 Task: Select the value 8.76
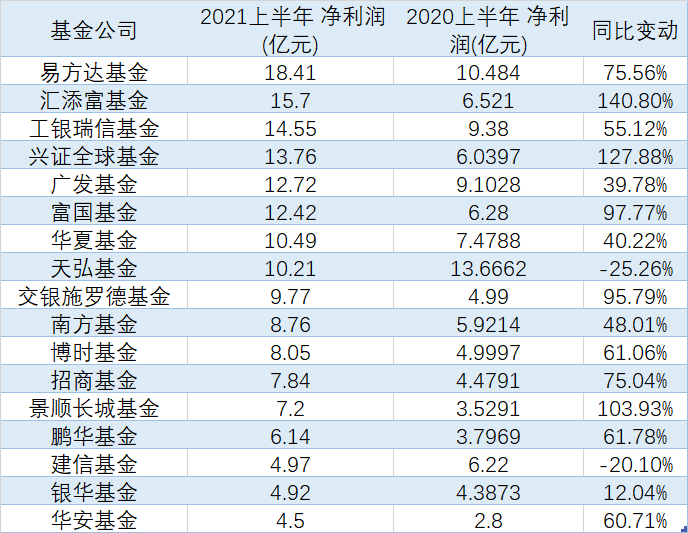290,325
